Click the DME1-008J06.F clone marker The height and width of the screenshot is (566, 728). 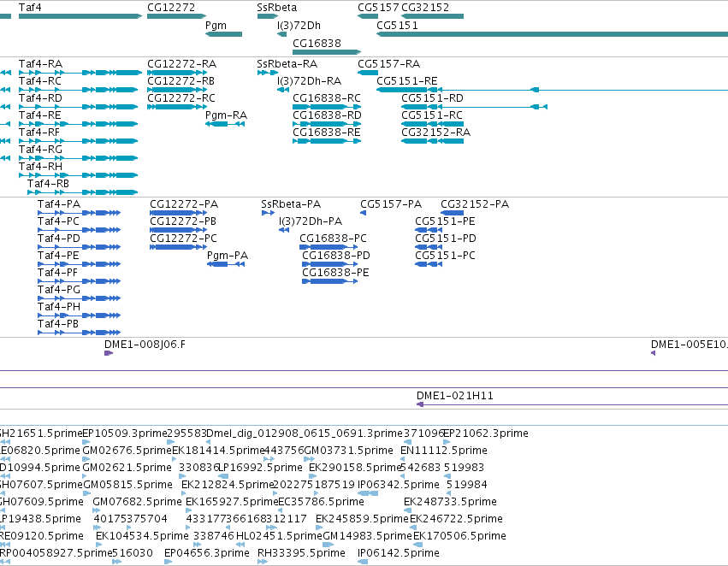109,353
